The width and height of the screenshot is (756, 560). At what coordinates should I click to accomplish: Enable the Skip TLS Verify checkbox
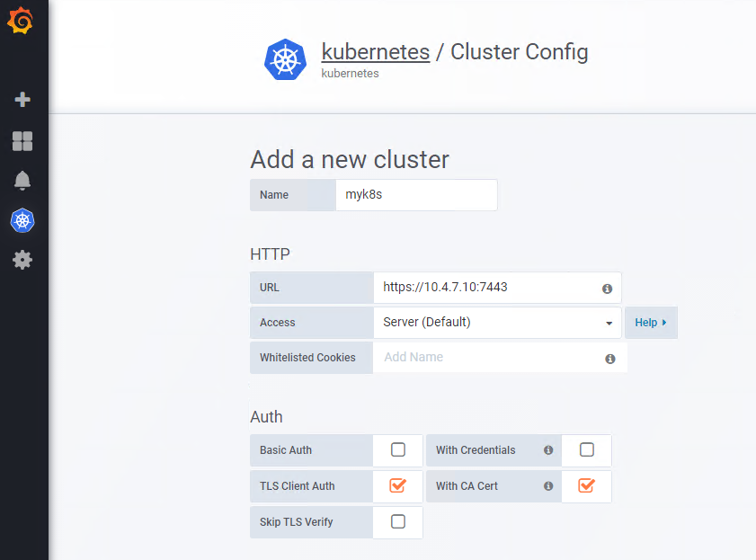coord(397,521)
